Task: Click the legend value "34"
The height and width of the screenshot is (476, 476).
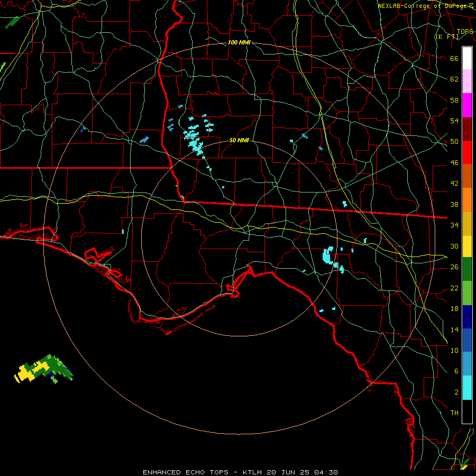Action: [x=454, y=225]
